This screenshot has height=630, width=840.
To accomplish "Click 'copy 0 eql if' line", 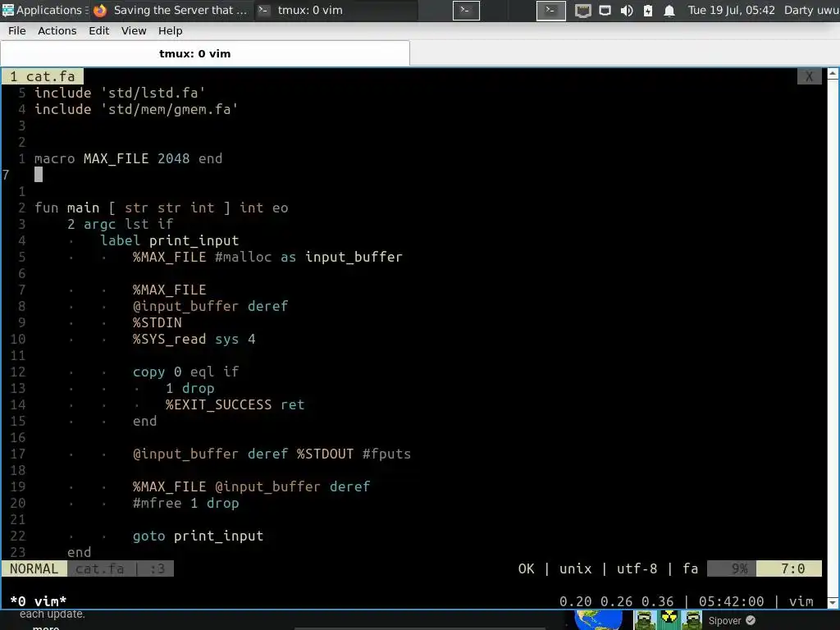I will point(185,372).
